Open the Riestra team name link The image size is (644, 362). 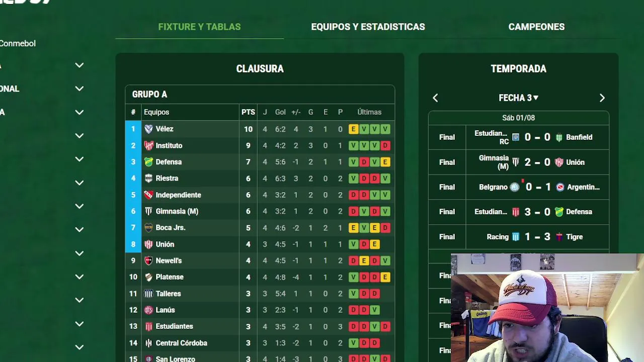(167, 178)
